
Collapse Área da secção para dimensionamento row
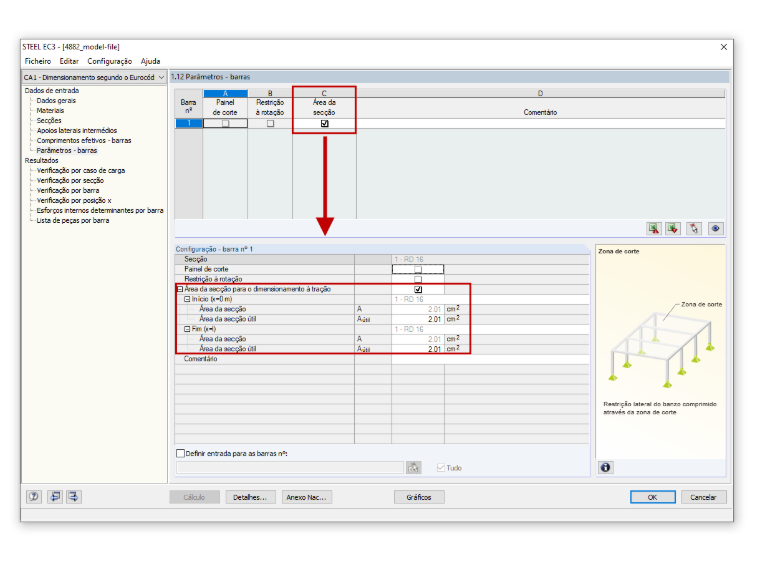click(180, 289)
